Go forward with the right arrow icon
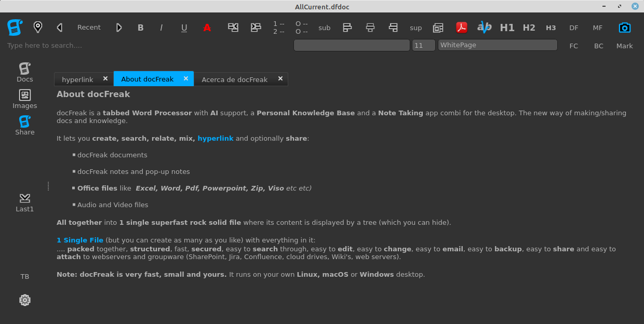Screen dimensions: 644x324 point(119,28)
